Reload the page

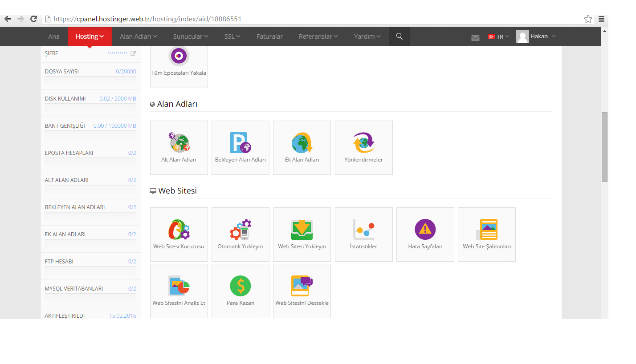(33, 19)
